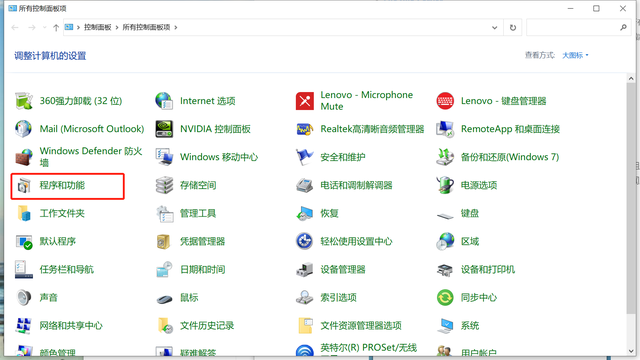Click the 系统 computer icon

point(445,326)
